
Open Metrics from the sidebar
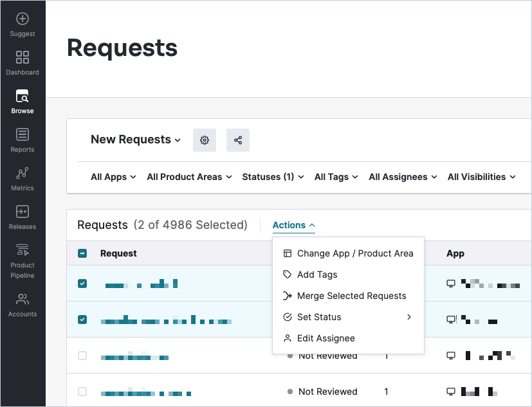click(23, 179)
